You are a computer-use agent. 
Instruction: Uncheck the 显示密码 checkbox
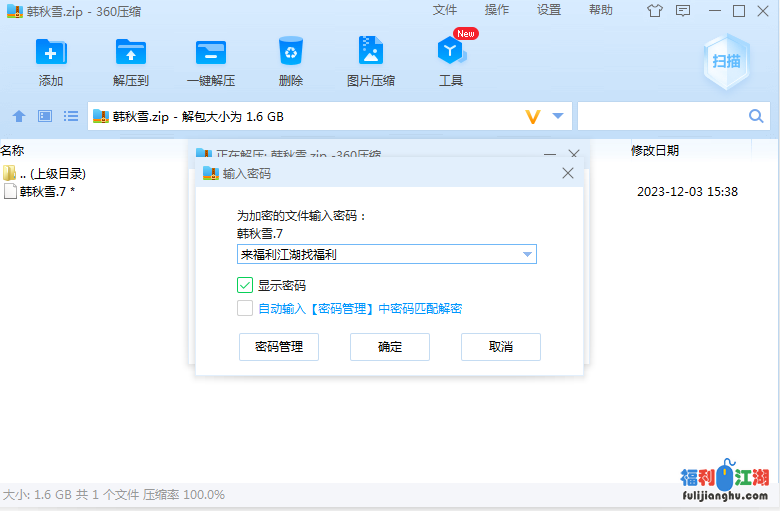click(245, 285)
